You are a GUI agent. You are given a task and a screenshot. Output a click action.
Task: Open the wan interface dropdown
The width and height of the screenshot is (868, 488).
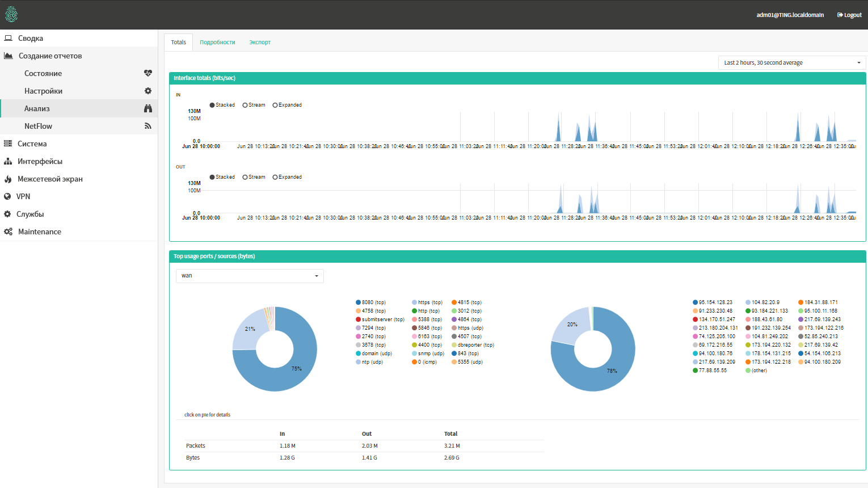coord(250,276)
